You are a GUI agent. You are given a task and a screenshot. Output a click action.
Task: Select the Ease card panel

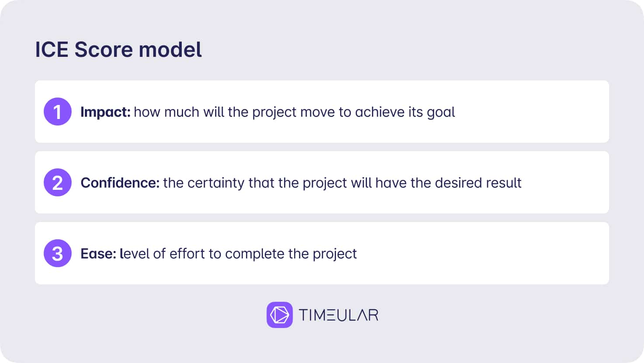322,253
